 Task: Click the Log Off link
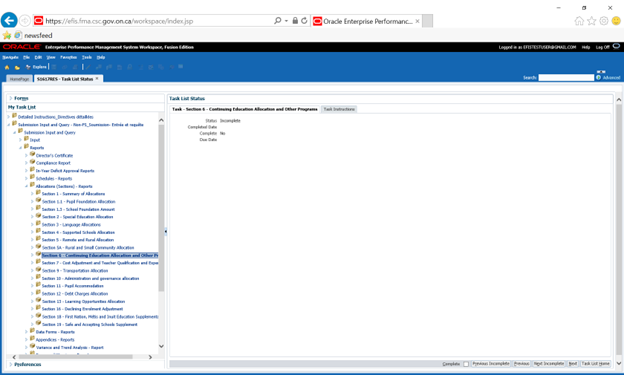[603, 47]
